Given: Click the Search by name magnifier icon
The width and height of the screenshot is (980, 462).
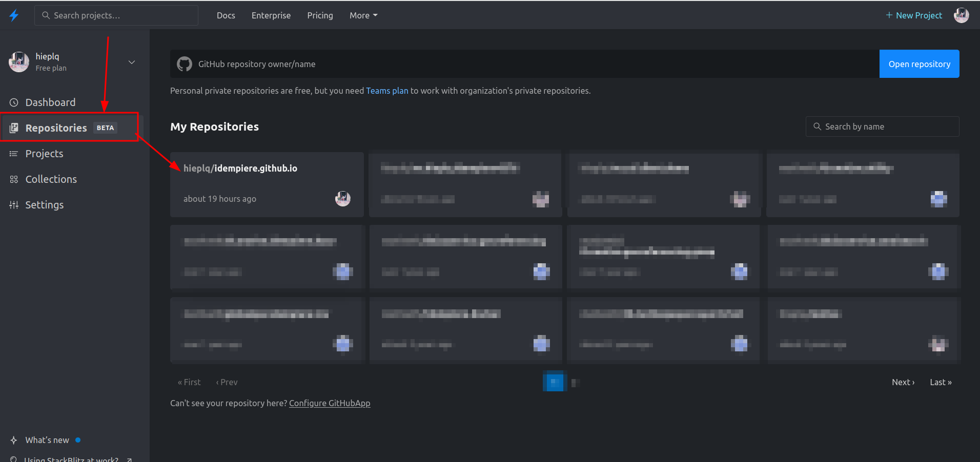Looking at the screenshot, I should pyautogui.click(x=817, y=127).
